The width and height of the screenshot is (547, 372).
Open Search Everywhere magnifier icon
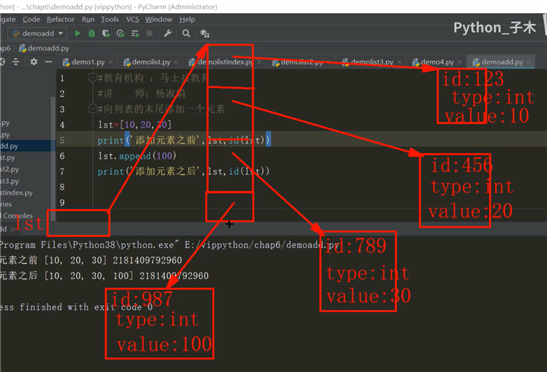186,34
